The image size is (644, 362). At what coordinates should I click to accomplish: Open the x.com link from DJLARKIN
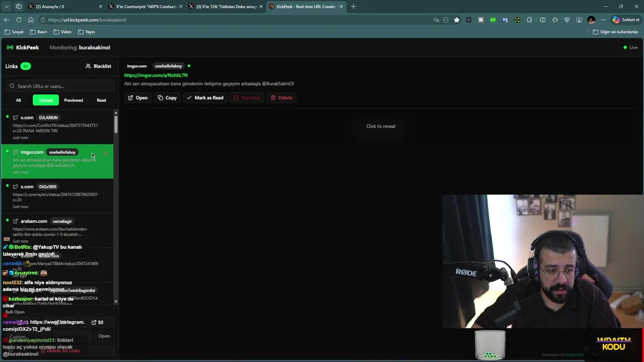click(x=57, y=127)
